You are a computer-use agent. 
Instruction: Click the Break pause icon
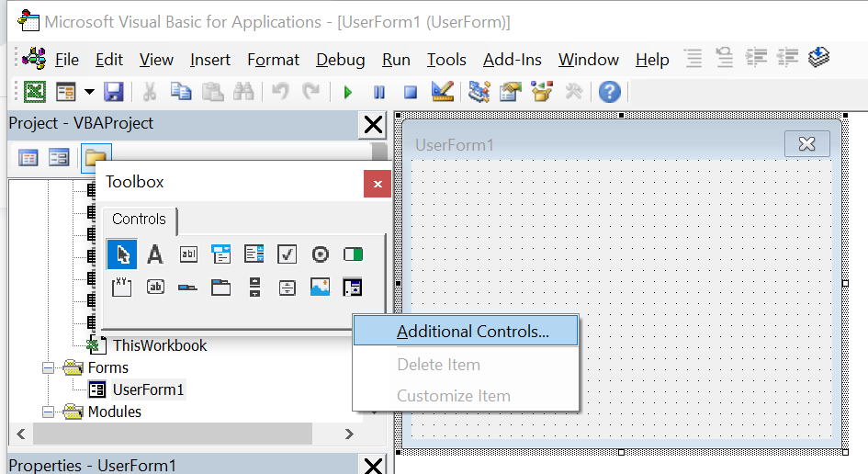point(379,92)
